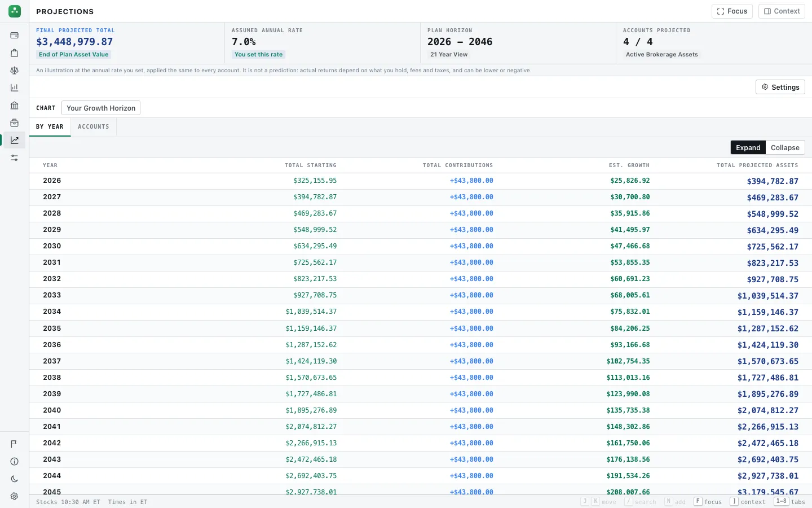Switch to the By Year tab
Screen dimensions: 812x508
coord(50,127)
